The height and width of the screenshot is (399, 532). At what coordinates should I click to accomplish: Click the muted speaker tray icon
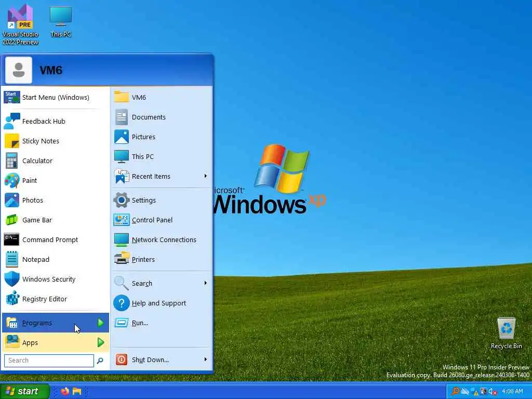click(493, 392)
